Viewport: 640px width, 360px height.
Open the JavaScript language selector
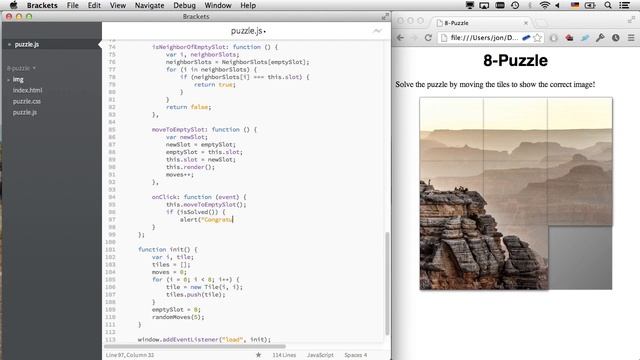coord(320,355)
